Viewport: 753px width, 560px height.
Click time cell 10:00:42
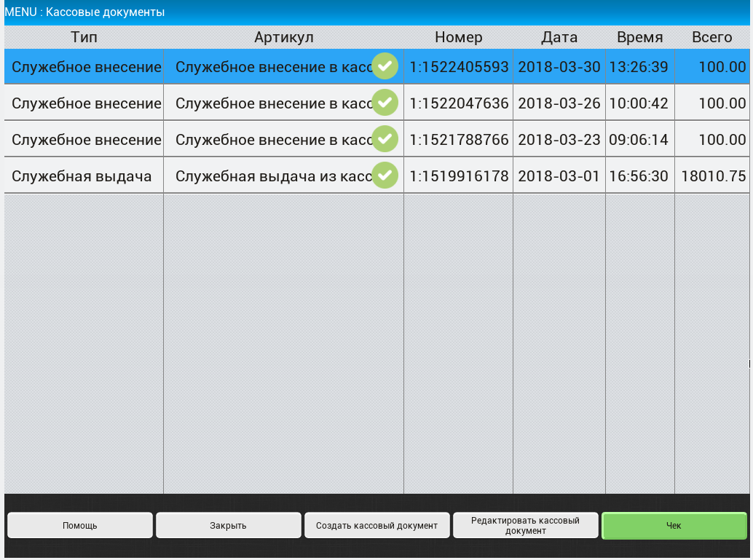pyautogui.click(x=640, y=103)
